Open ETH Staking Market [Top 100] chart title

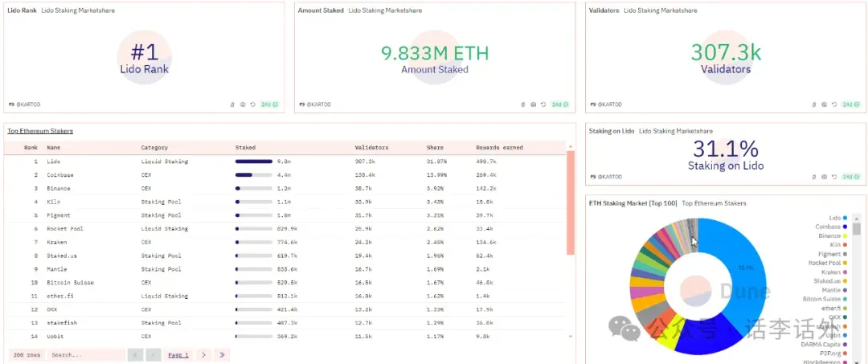[x=633, y=203]
